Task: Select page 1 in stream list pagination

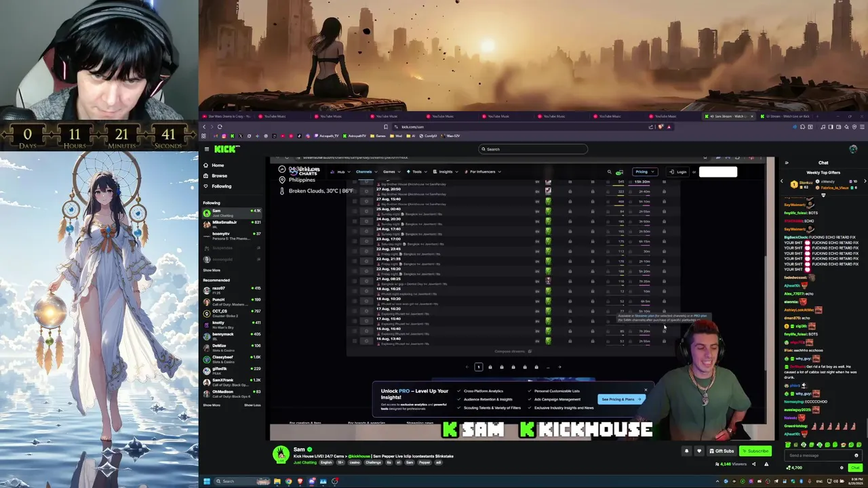Action: 478,367
